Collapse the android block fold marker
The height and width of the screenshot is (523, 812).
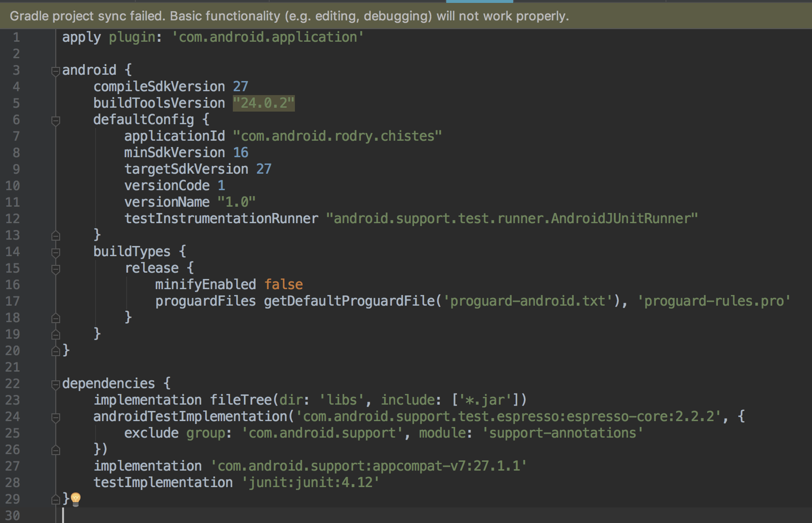(x=56, y=71)
